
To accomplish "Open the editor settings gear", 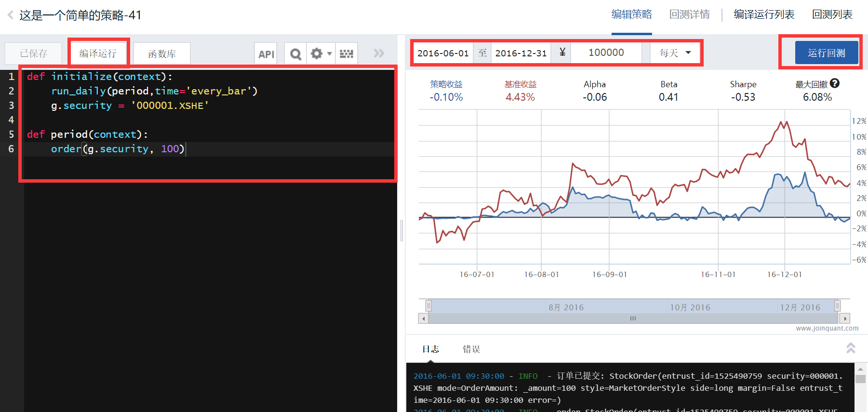I will click(316, 53).
